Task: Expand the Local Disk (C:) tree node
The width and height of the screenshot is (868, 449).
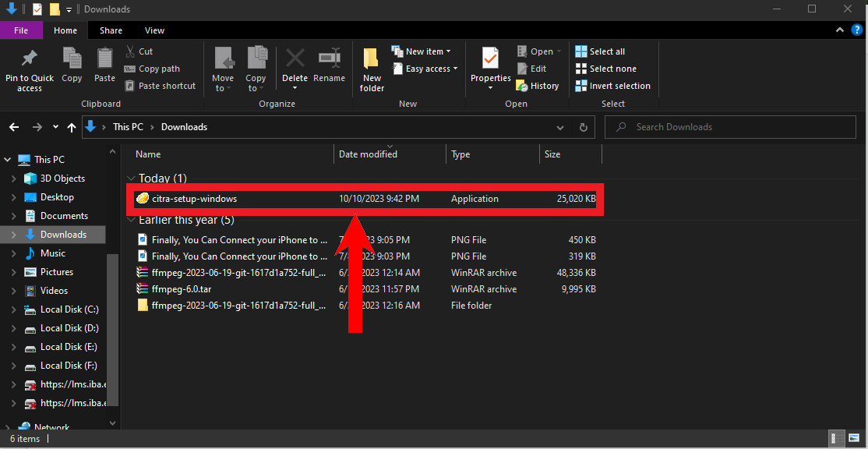Action: [x=14, y=309]
